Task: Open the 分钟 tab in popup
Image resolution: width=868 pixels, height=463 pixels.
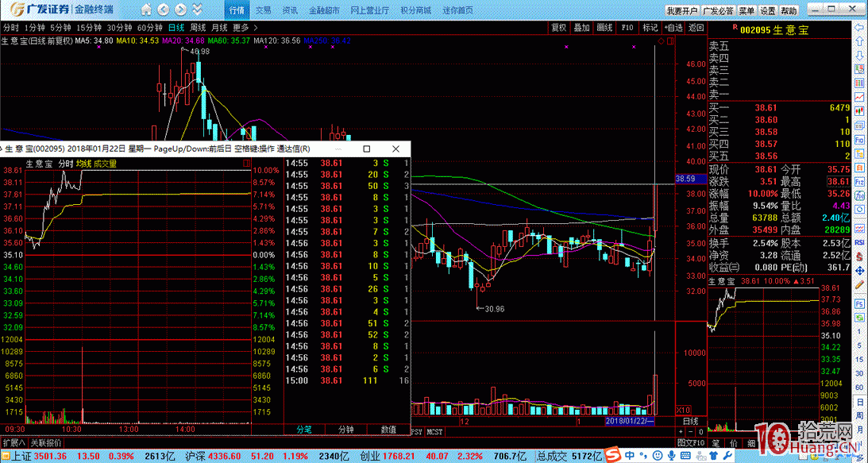Action: click(346, 429)
